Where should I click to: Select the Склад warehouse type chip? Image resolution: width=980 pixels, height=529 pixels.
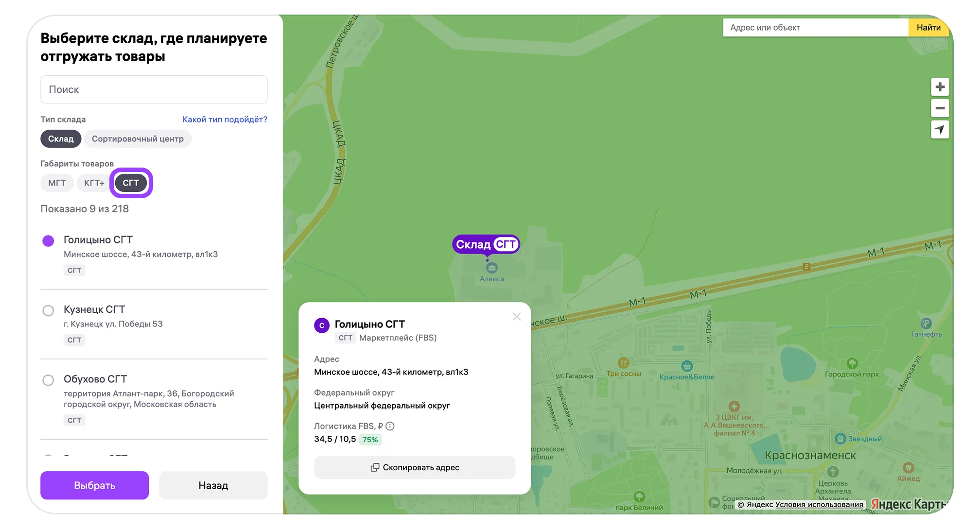(x=61, y=139)
